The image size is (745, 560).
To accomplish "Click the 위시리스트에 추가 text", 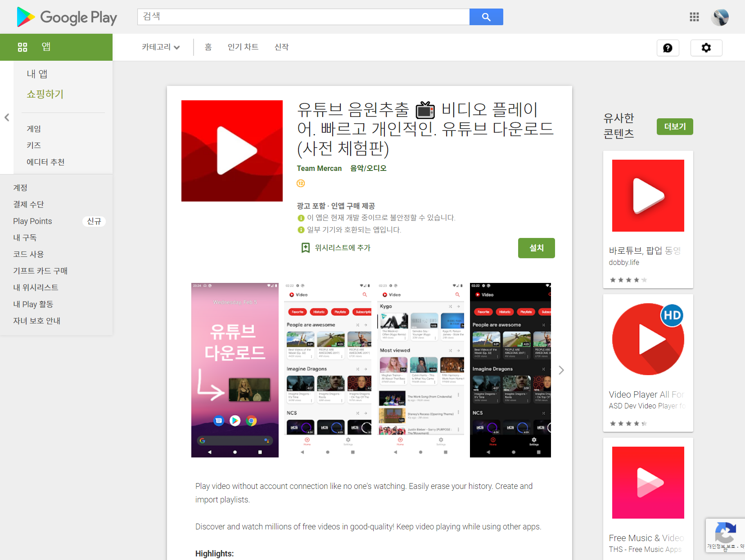I will coord(343,248).
